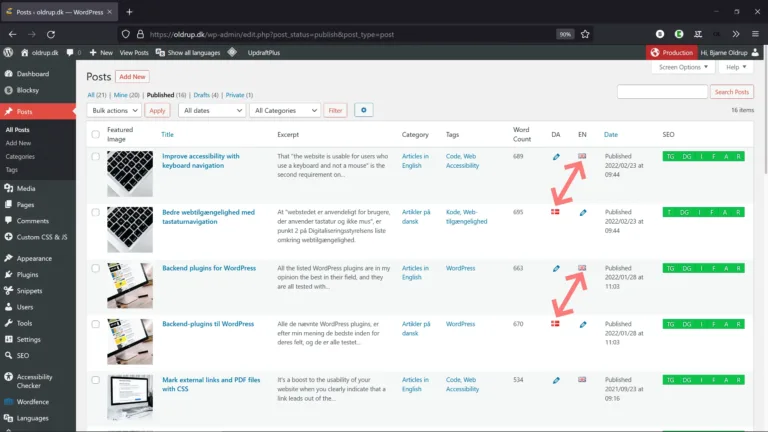The height and width of the screenshot is (432, 768).
Task: Click the 90% zoom level indicator
Action: [565, 34]
